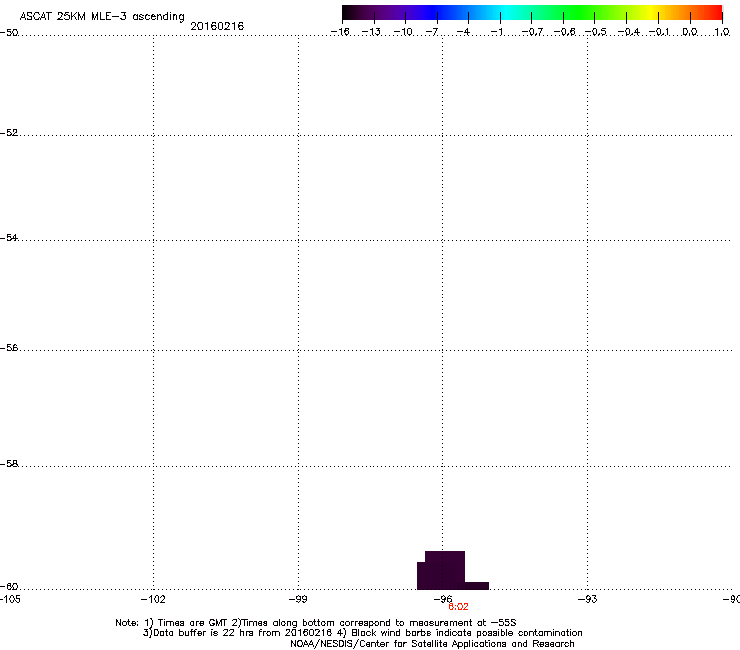Click the -54 latitude axis label
Image resolution: width=740 pixels, height=650 pixels.
[x=9, y=237]
